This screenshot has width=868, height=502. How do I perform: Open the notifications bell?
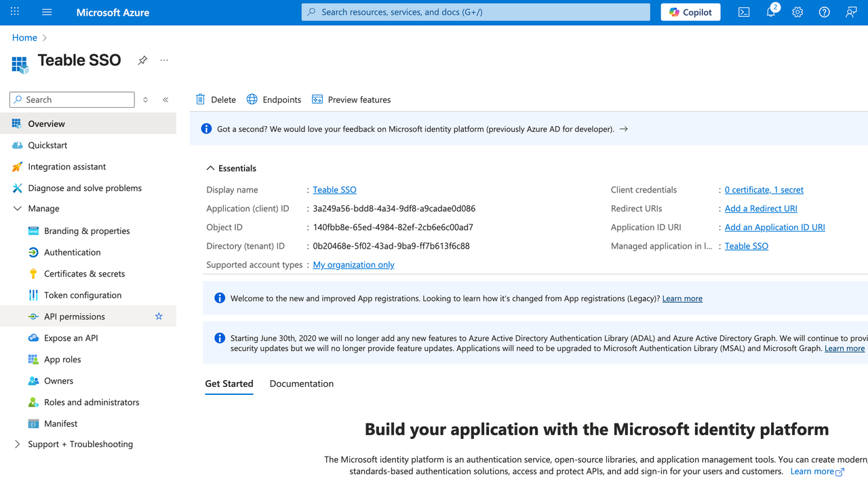771,12
